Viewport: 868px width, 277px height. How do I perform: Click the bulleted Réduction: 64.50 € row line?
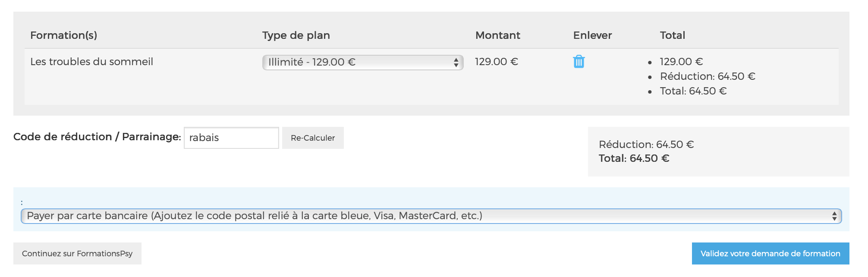tap(708, 76)
